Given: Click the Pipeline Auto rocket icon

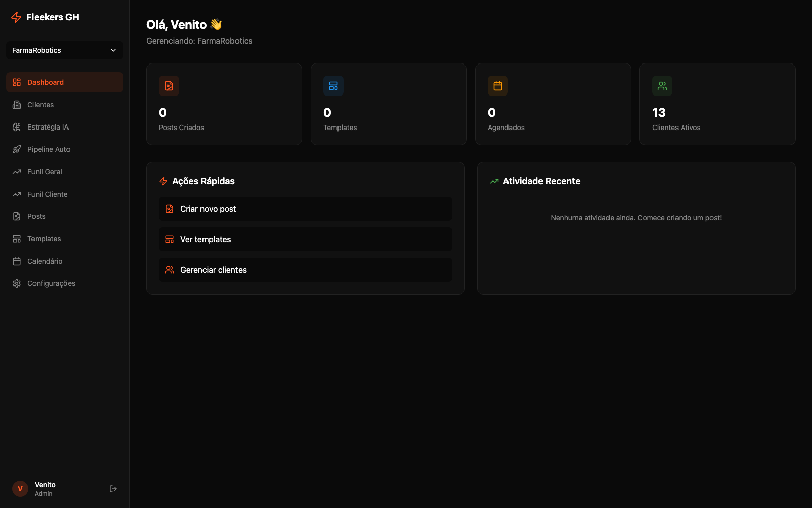Looking at the screenshot, I should 17,149.
